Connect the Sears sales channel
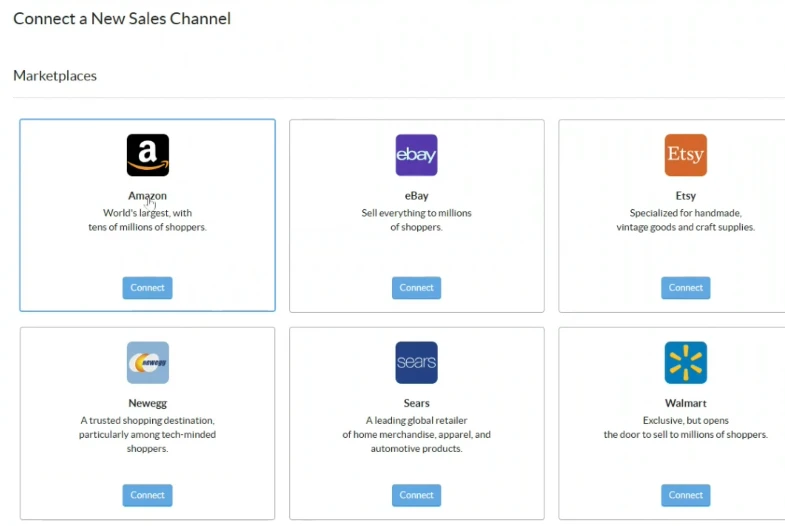The image size is (785, 526). click(x=416, y=495)
